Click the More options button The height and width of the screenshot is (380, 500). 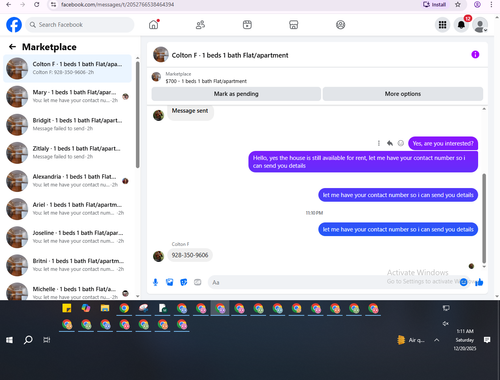(x=403, y=94)
